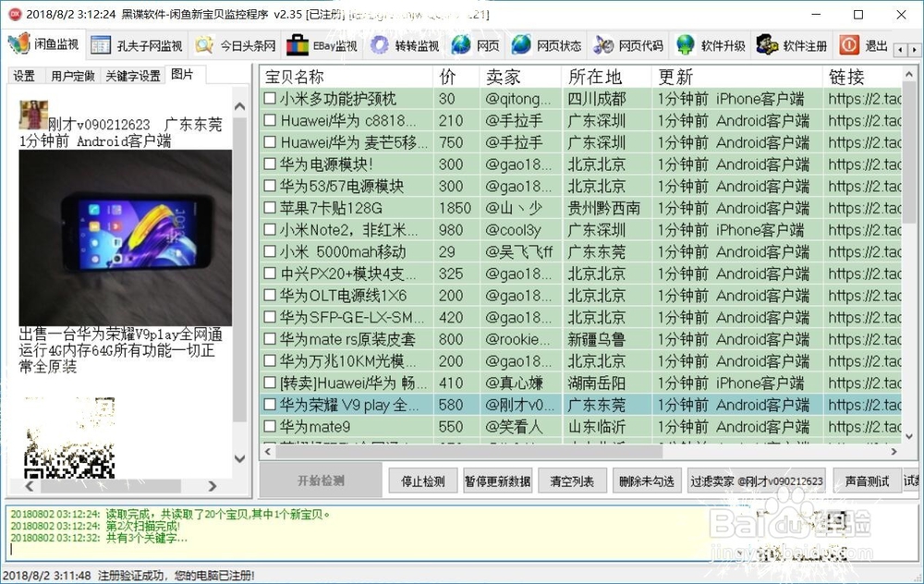
Task: Click image panel scroll-right arrow
Action: click(x=213, y=486)
